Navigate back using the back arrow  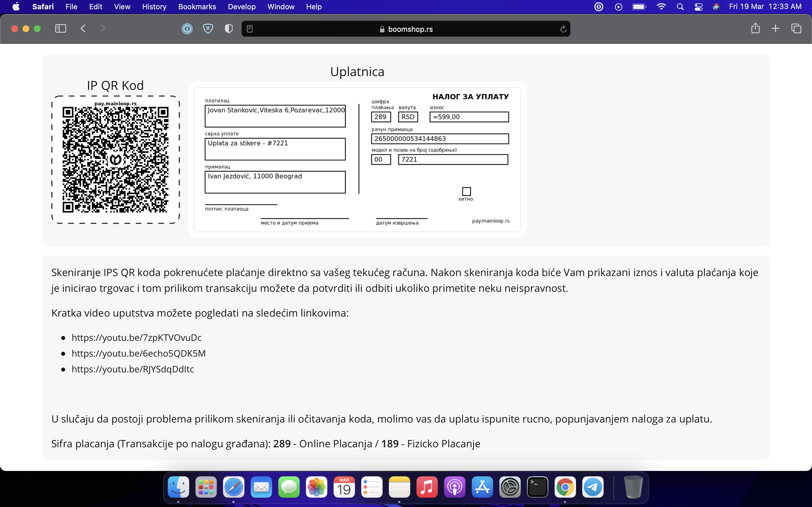[83, 29]
